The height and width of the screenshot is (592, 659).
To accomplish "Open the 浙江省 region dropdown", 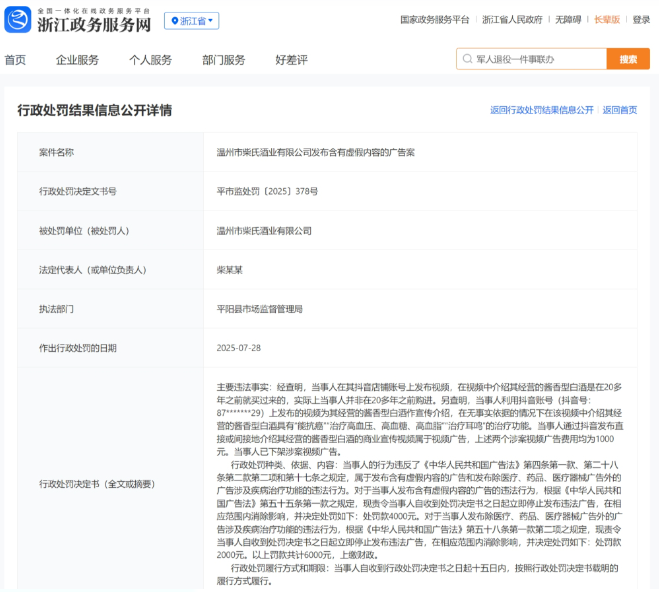I will click(x=192, y=21).
